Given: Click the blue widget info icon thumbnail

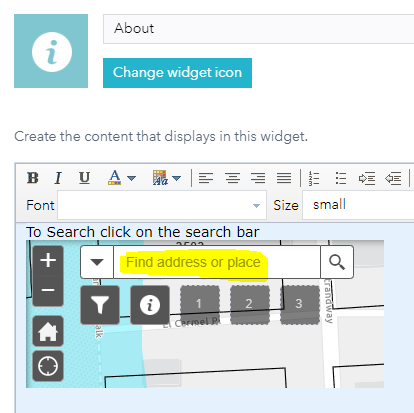Looking at the screenshot, I should tap(51, 51).
